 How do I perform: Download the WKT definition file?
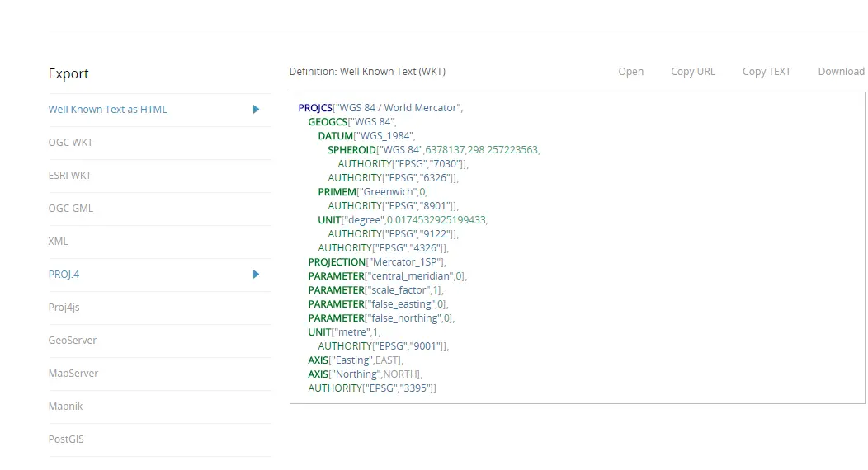click(841, 72)
